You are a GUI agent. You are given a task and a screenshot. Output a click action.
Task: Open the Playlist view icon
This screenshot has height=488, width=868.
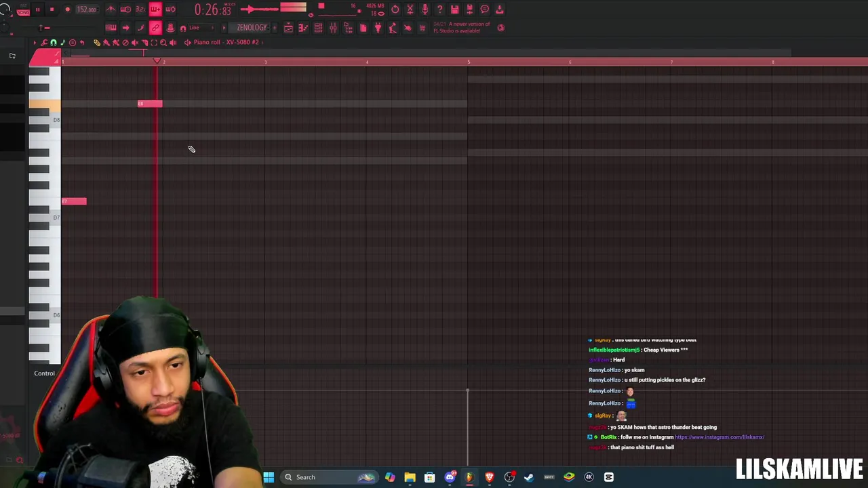[288, 28]
